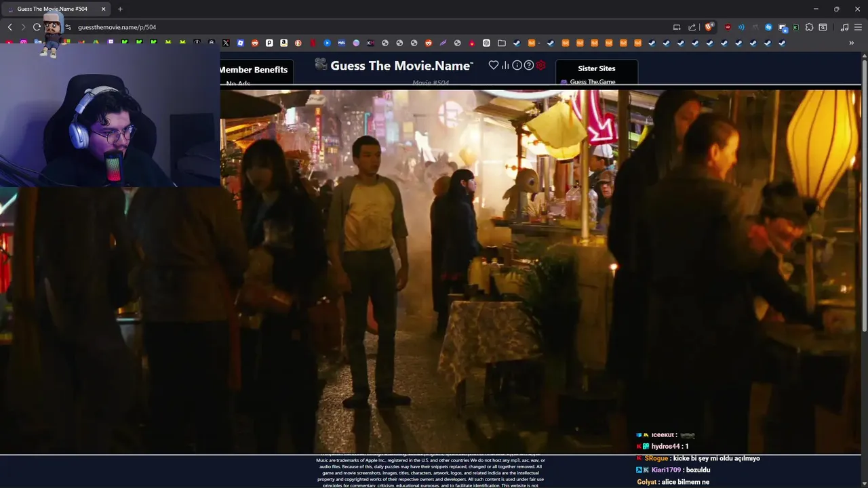Viewport: 868px width, 488px height.
Task: Open the bookmarks folder icon
Action: point(501,43)
